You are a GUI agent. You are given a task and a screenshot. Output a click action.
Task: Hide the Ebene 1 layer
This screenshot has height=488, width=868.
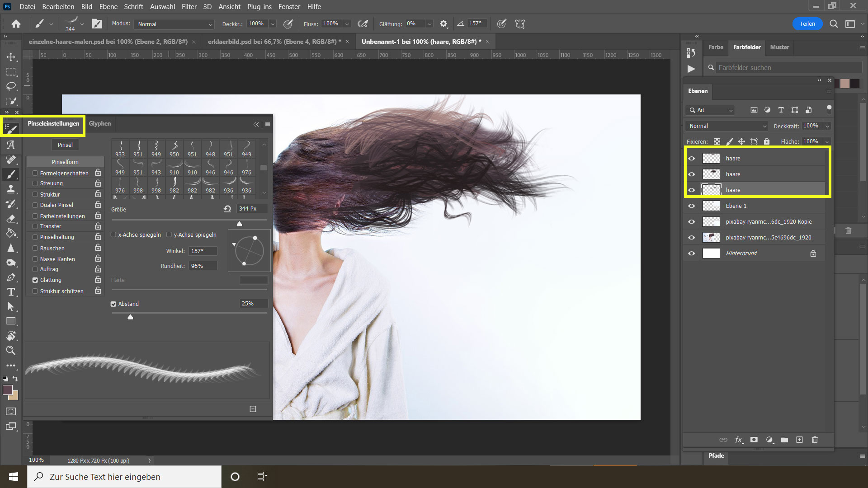point(691,206)
